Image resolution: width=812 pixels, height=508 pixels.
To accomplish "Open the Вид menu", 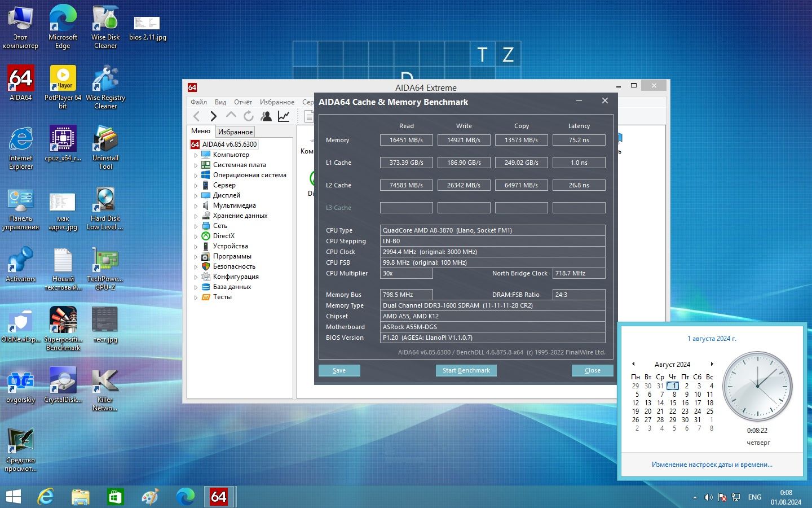I will (x=220, y=102).
